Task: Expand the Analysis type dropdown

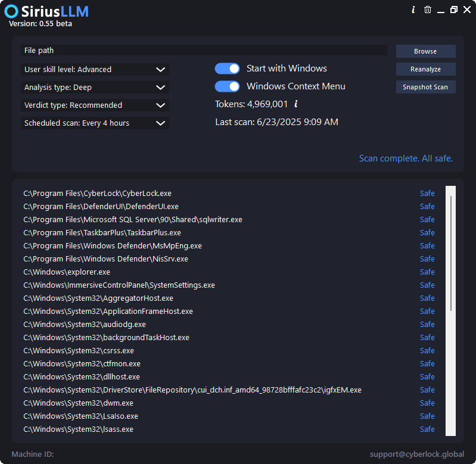Action: 95,88
